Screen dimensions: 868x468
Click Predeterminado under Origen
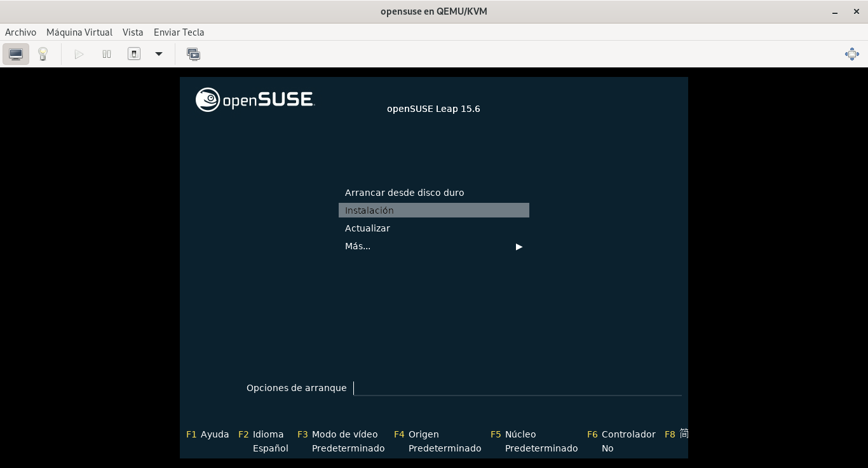click(445, 448)
